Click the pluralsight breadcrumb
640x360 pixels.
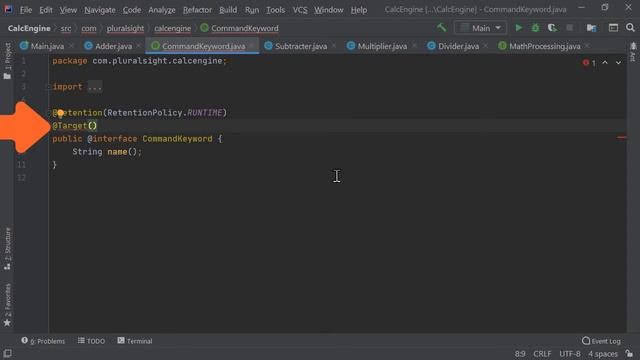125,28
